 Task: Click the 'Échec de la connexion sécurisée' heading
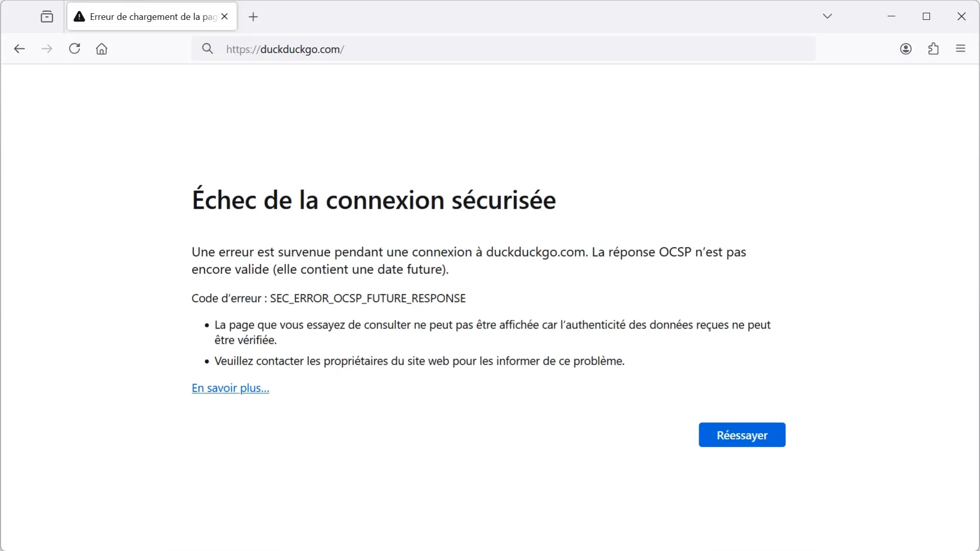click(374, 199)
